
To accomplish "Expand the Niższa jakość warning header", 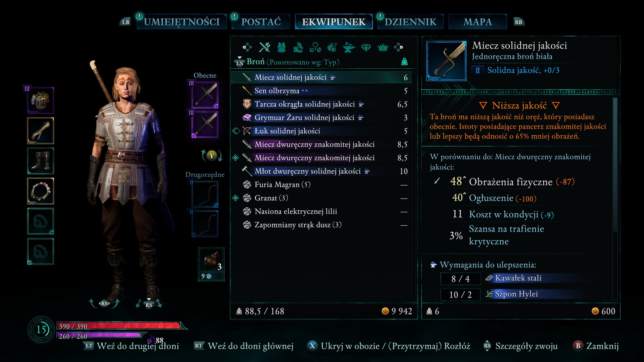I will click(x=519, y=106).
